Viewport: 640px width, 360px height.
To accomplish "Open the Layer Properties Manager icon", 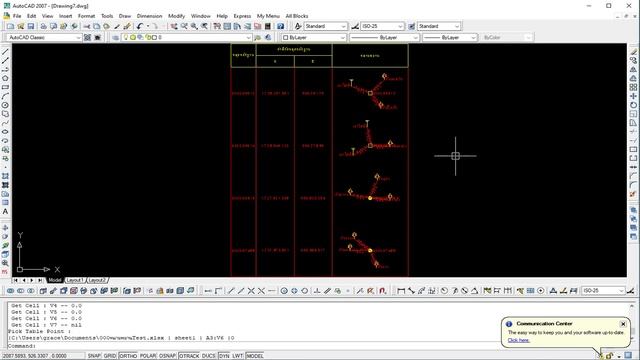I will tap(116, 38).
